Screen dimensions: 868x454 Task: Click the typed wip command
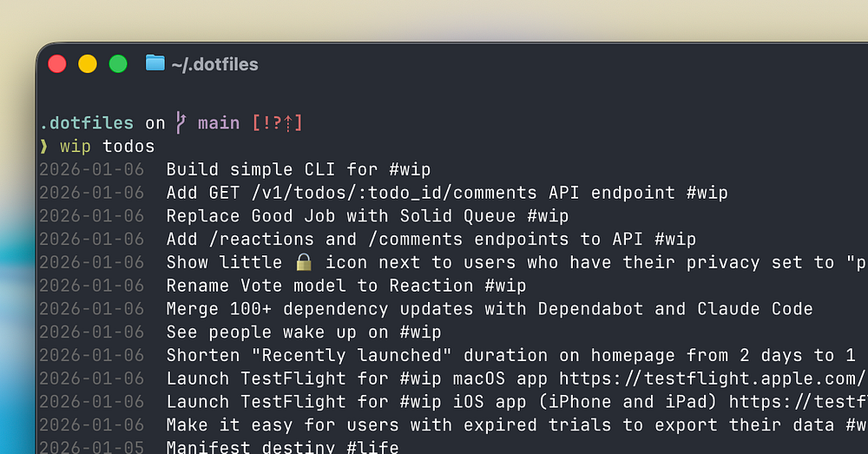tap(76, 147)
